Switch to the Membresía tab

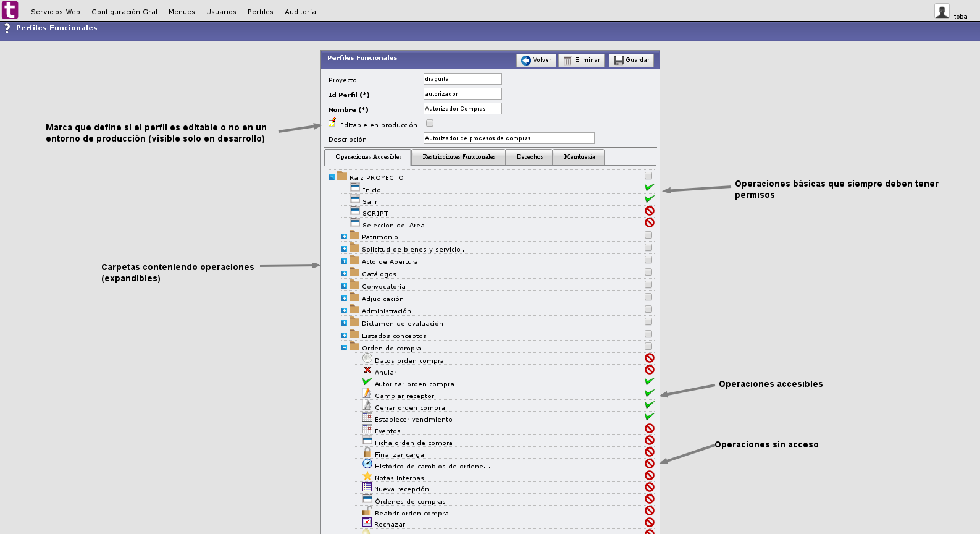point(579,157)
